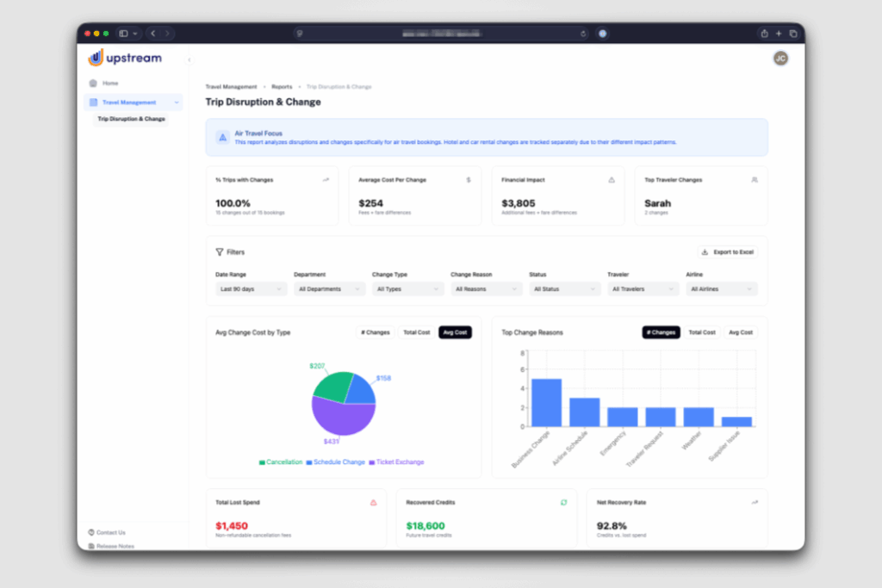Click the person icon on Top Traveler Changes
Screen dimensions: 882x588
[755, 180]
